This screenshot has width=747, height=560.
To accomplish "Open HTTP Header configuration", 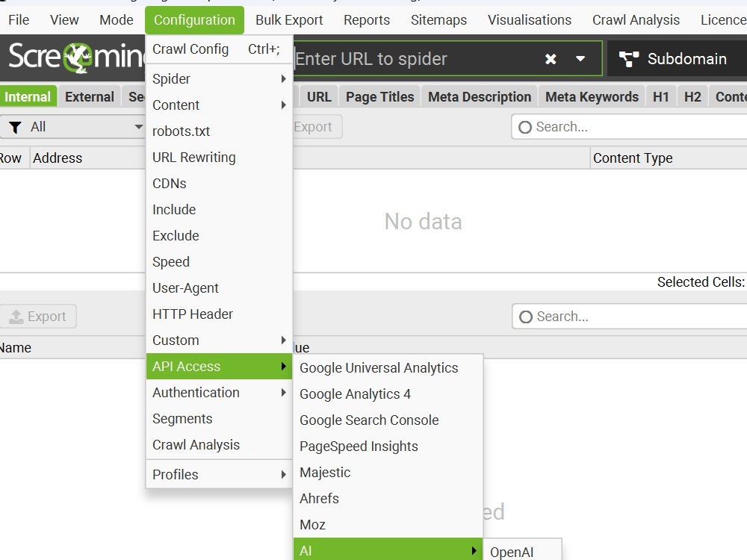I will click(x=219, y=314).
